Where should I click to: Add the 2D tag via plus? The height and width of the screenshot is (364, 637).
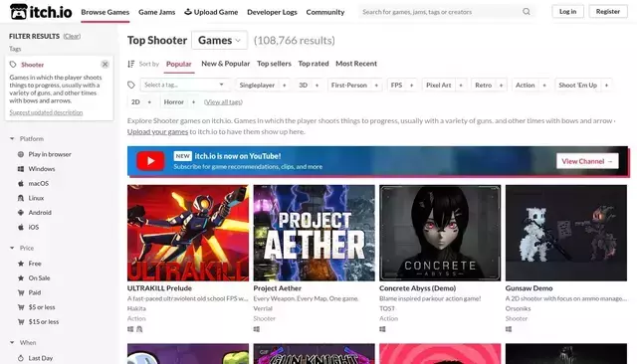[149, 101]
